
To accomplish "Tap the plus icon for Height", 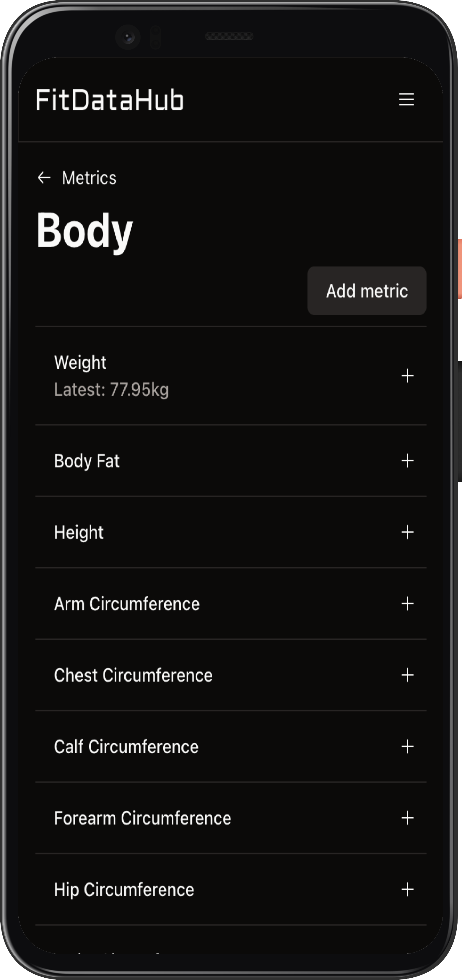I will 407,532.
